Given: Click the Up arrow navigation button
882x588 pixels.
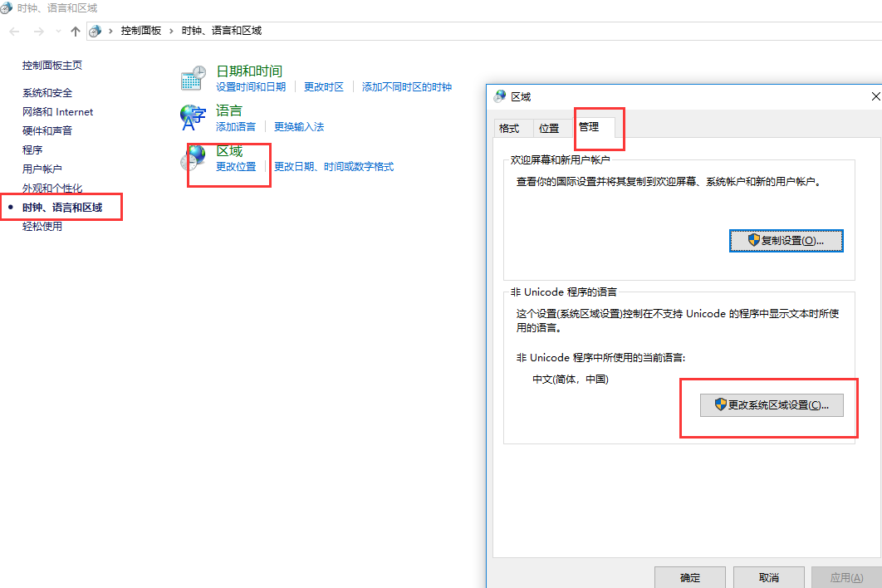Looking at the screenshot, I should (76, 31).
